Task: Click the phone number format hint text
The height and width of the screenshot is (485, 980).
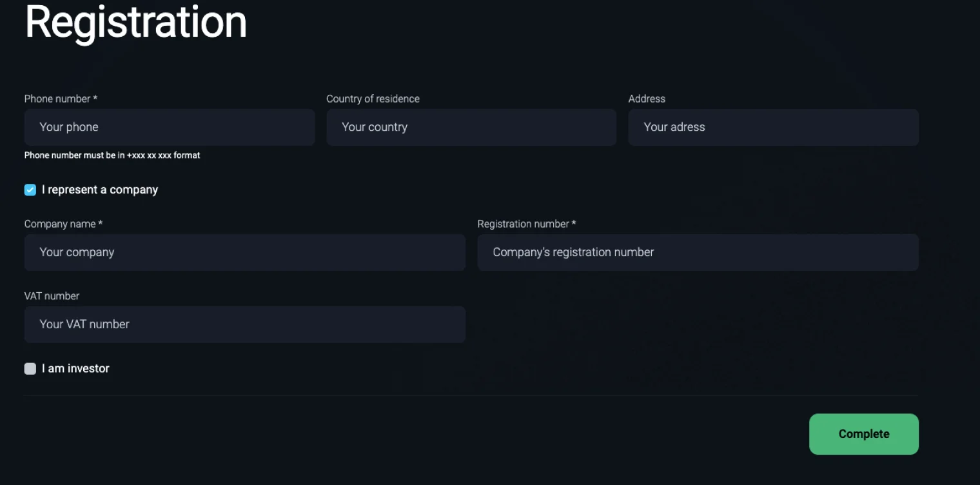Action: coord(112,155)
